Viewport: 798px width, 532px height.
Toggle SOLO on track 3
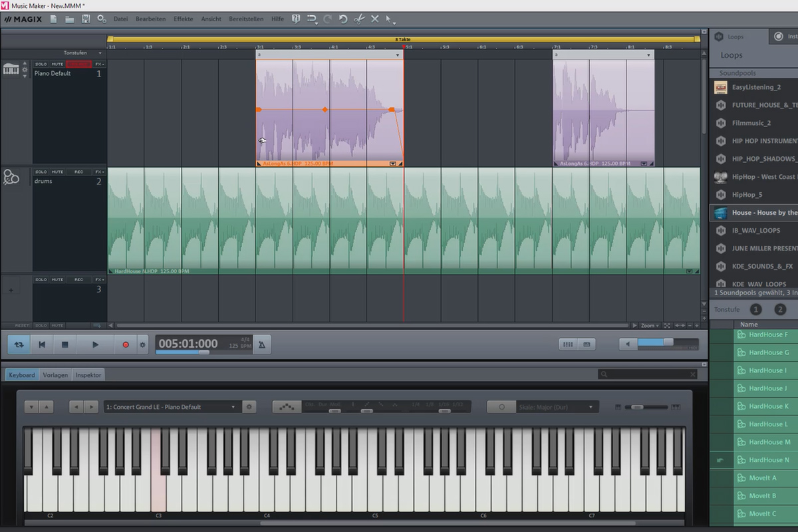(41, 279)
